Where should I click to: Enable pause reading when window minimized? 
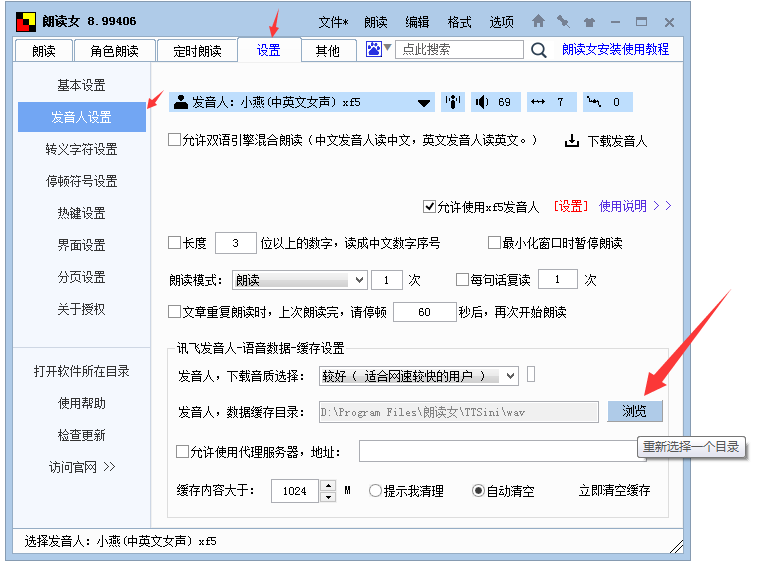click(x=494, y=242)
